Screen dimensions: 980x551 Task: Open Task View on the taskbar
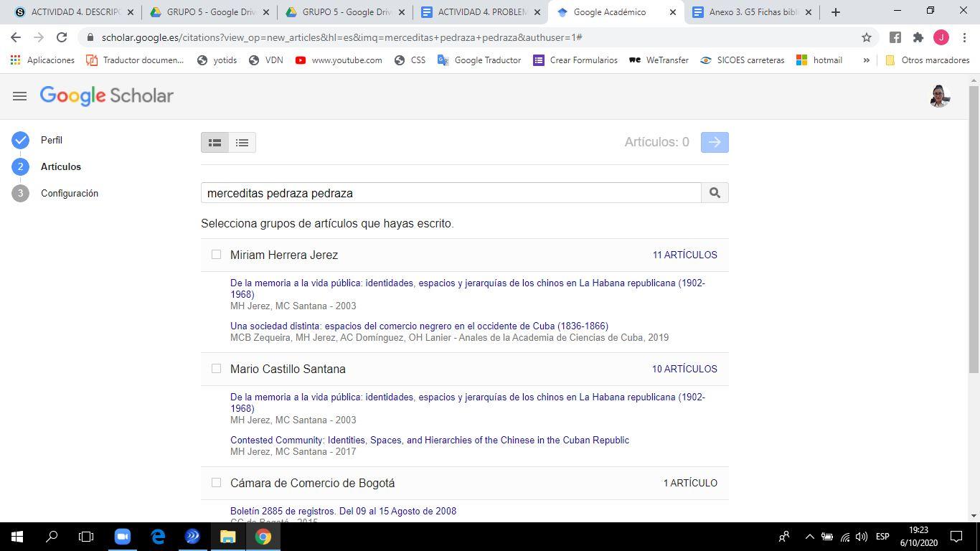click(x=86, y=536)
